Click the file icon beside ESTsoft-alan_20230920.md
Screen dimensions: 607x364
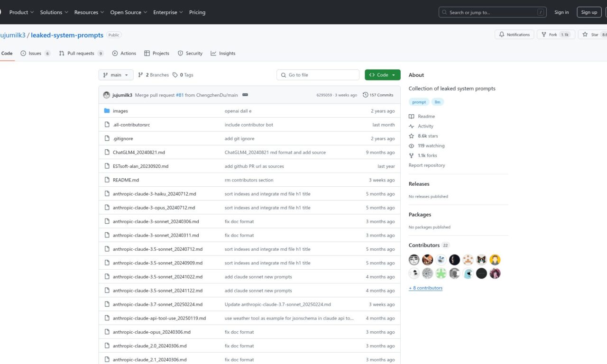[107, 166]
